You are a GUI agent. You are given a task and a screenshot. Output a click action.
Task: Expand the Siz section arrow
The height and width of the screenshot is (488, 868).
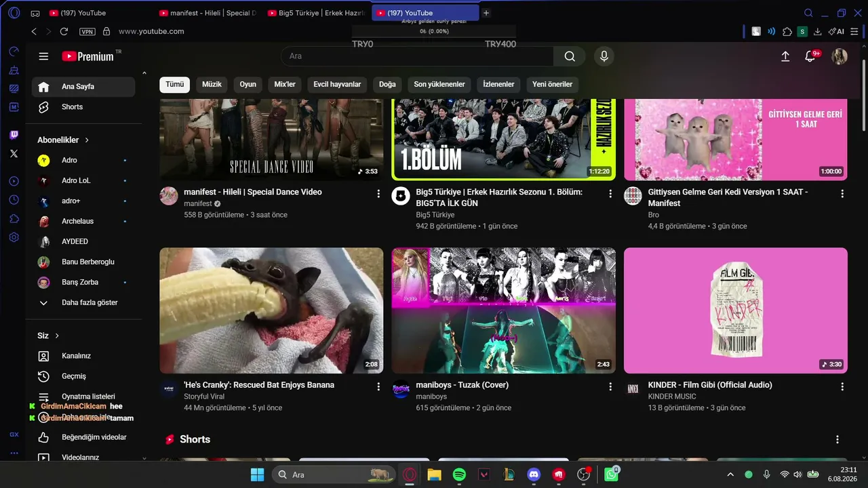pos(57,335)
